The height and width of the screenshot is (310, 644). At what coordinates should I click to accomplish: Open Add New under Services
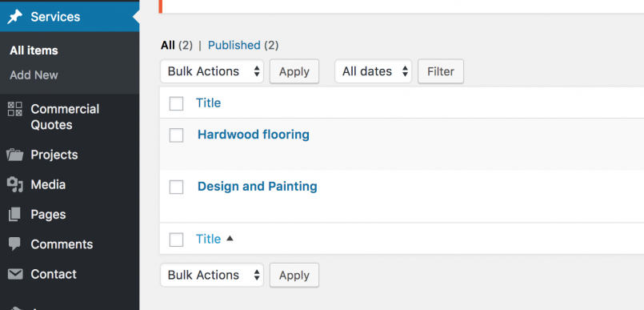(x=34, y=75)
